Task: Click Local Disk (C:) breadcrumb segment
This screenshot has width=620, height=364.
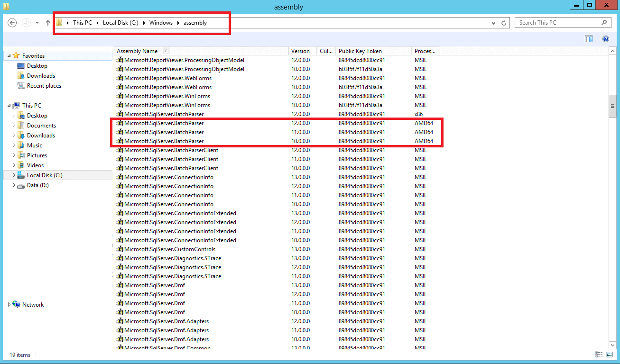Action: (x=120, y=23)
